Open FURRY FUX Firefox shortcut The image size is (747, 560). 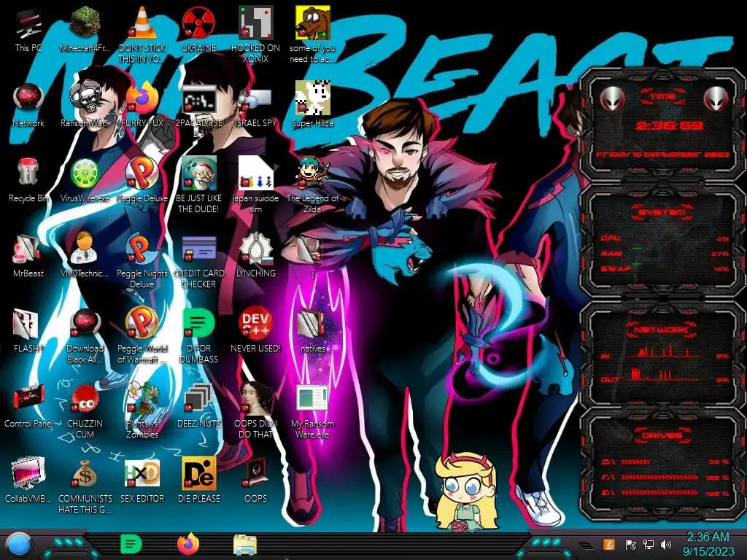(142, 98)
